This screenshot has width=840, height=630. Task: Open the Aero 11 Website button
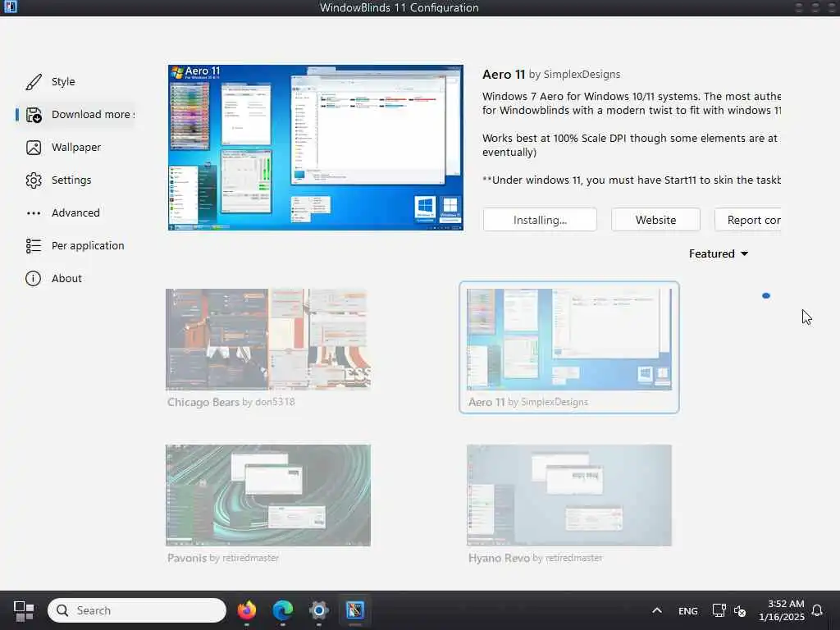point(655,220)
